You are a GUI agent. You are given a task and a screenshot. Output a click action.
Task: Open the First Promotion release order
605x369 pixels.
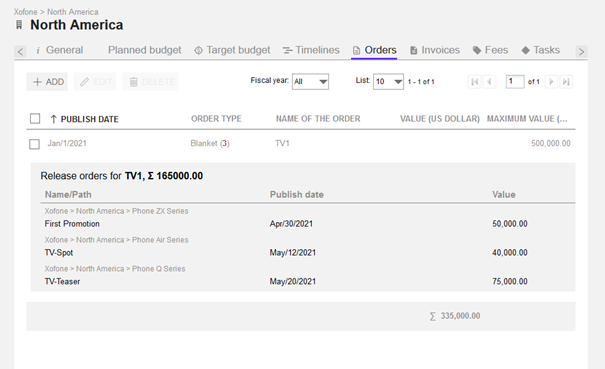pos(72,224)
